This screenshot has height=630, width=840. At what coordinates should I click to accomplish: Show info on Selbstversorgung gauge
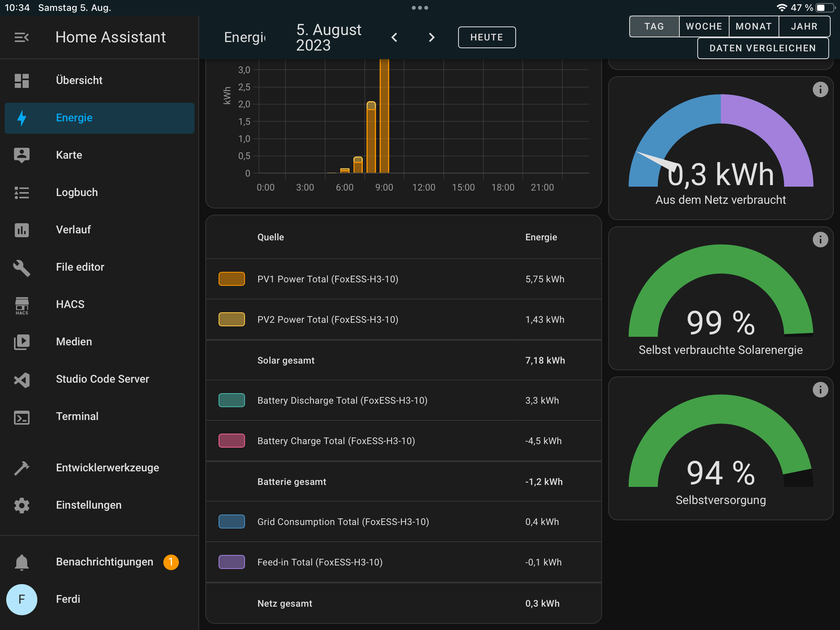click(821, 390)
